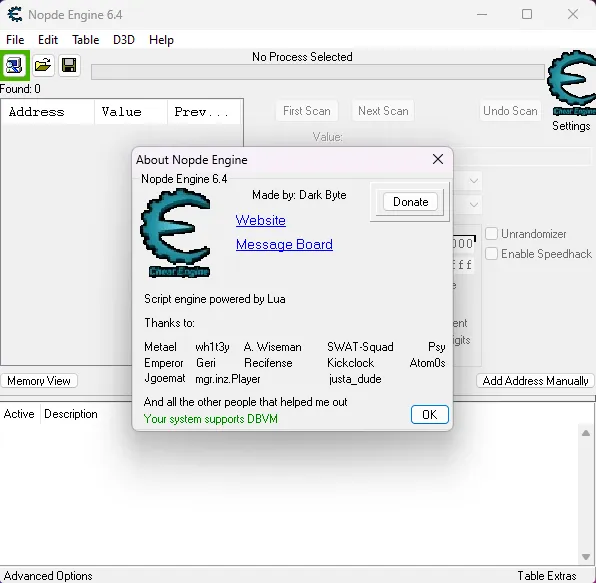This screenshot has height=583, width=596.
Task: Click 'Made by: Dark Byte' text
Action: coord(299,195)
